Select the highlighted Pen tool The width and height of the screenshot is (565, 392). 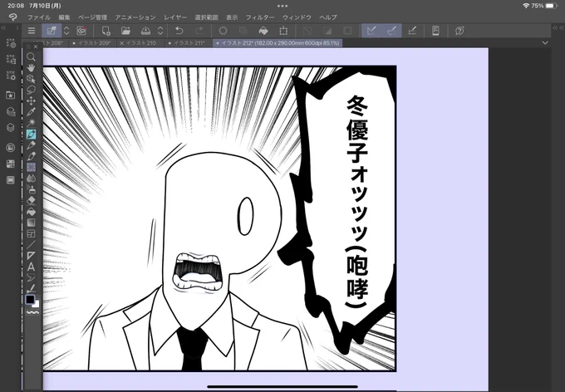(x=31, y=134)
